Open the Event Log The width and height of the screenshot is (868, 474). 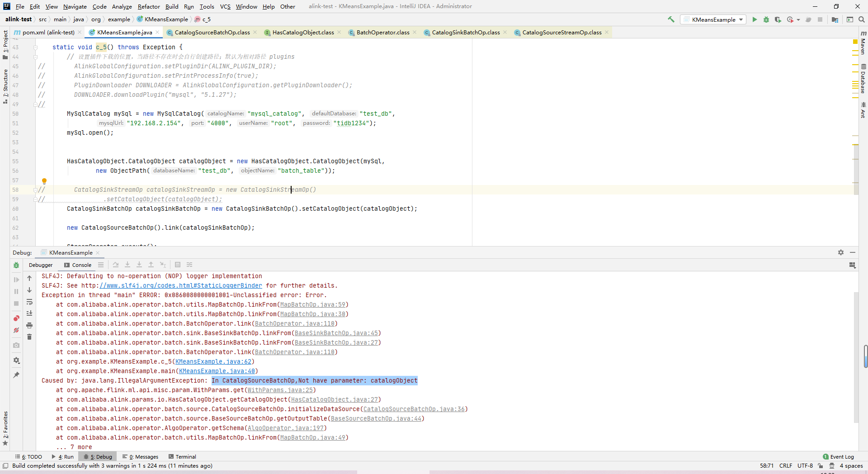839,457
